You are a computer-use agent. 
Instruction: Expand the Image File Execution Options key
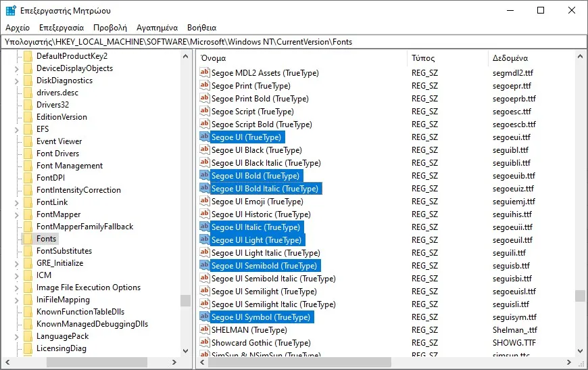pos(16,288)
